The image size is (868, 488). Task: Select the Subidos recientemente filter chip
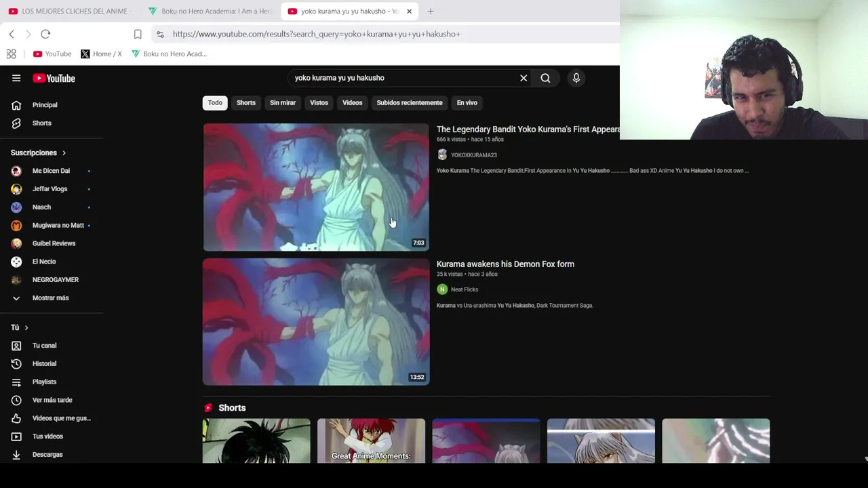tap(410, 102)
